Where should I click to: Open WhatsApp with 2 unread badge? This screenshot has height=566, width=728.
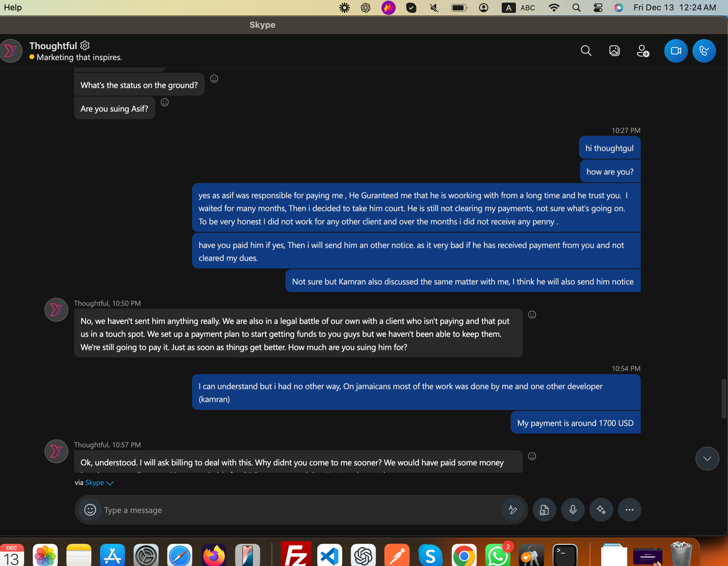click(498, 555)
